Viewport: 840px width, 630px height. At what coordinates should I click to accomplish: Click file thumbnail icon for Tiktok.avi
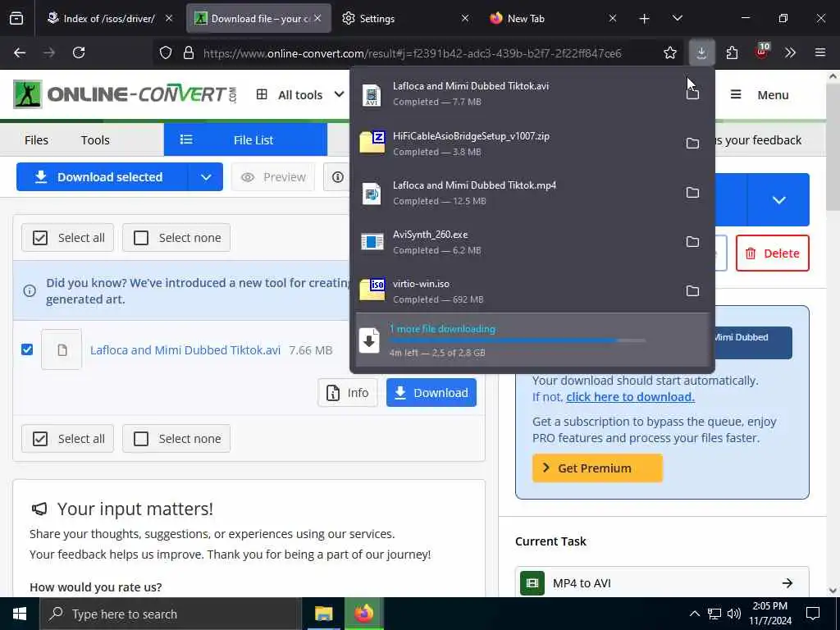pyautogui.click(x=62, y=349)
